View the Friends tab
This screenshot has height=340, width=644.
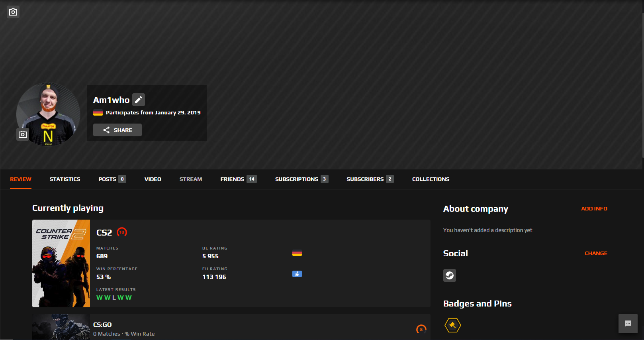[x=239, y=179]
